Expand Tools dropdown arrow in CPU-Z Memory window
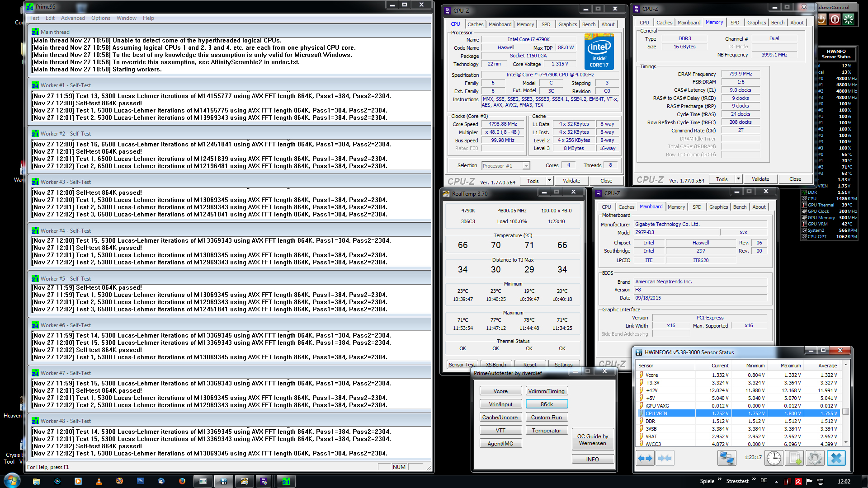This screenshot has height=488, width=868. [x=738, y=179]
